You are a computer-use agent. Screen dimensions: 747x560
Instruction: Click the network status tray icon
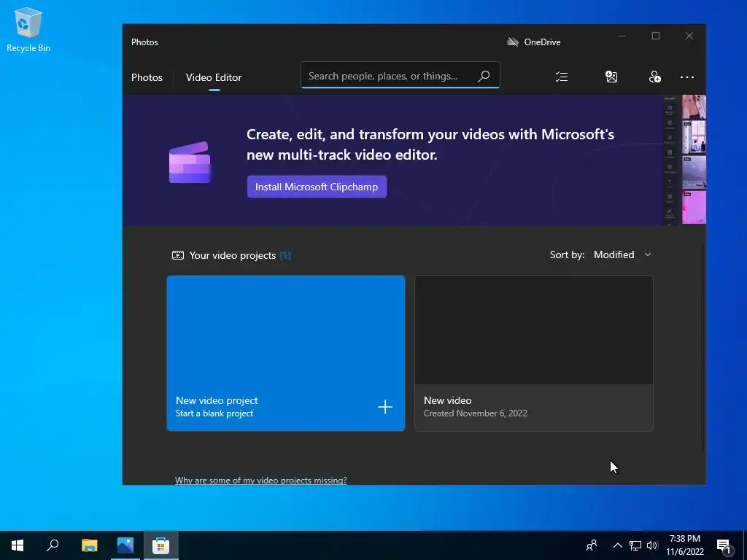(635, 545)
